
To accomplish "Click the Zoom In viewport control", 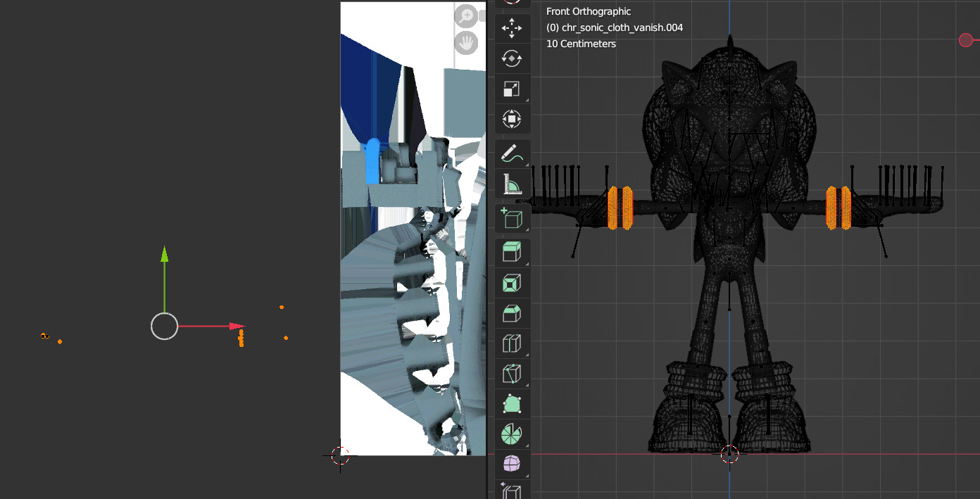I will pyautogui.click(x=466, y=15).
